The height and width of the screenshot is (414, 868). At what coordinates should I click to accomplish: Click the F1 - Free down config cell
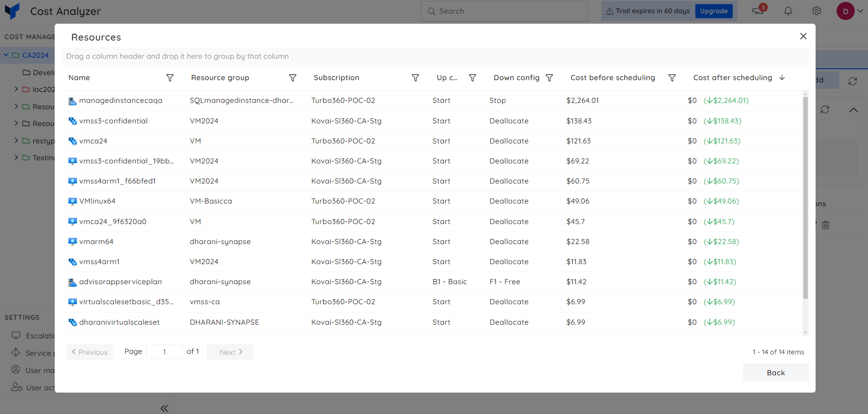[505, 282]
